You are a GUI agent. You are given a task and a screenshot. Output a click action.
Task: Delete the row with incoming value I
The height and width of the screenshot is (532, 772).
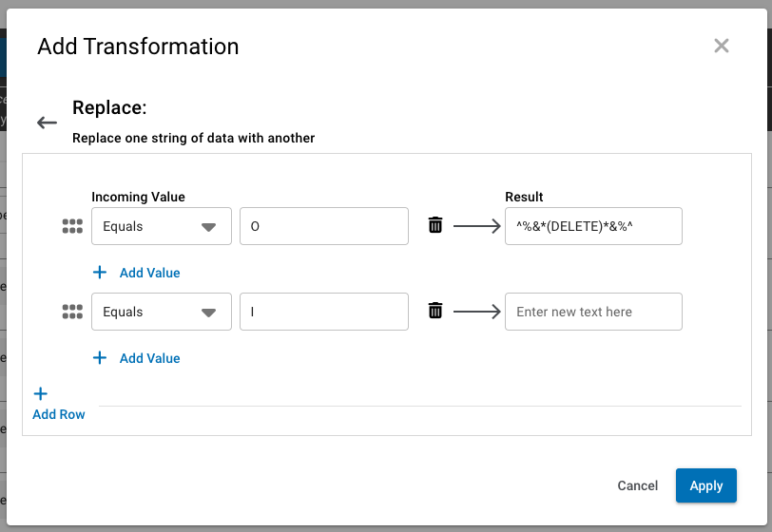435,311
